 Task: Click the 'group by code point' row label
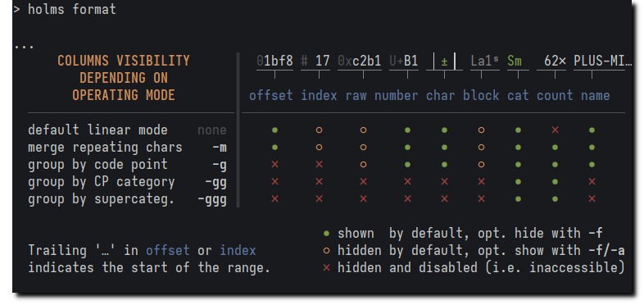point(98,165)
